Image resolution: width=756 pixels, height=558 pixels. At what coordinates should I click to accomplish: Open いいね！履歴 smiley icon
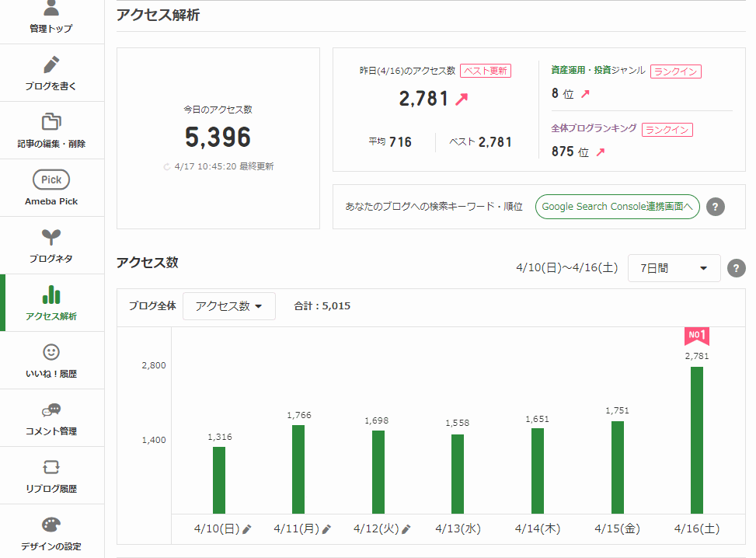pos(51,352)
